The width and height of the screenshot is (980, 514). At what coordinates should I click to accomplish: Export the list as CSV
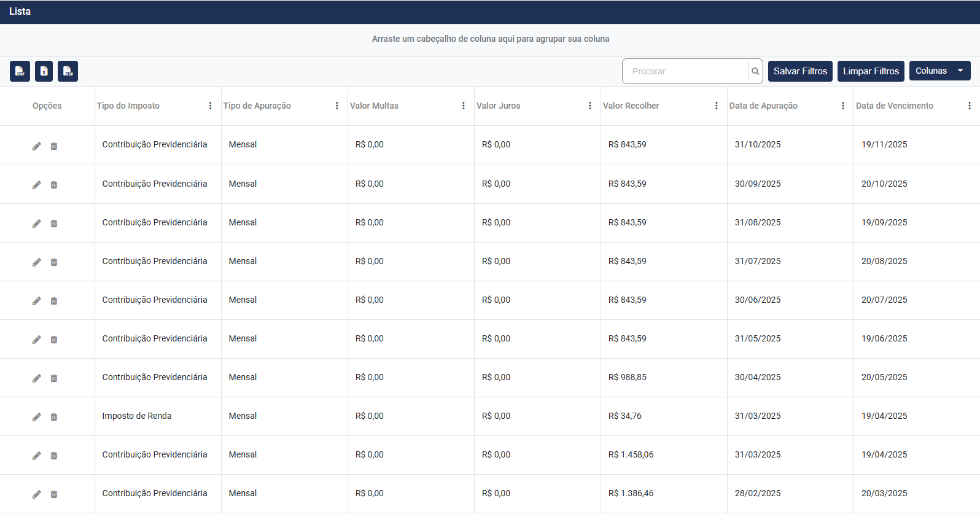point(68,71)
